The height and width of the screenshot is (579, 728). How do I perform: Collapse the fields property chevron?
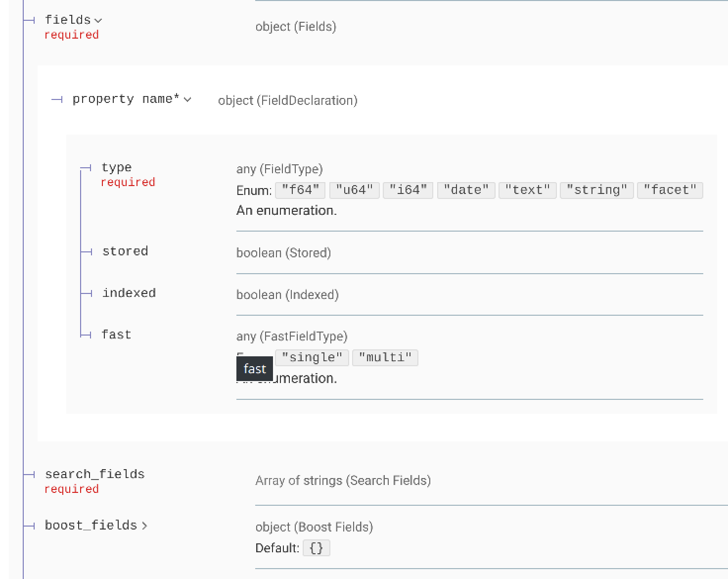(98, 21)
